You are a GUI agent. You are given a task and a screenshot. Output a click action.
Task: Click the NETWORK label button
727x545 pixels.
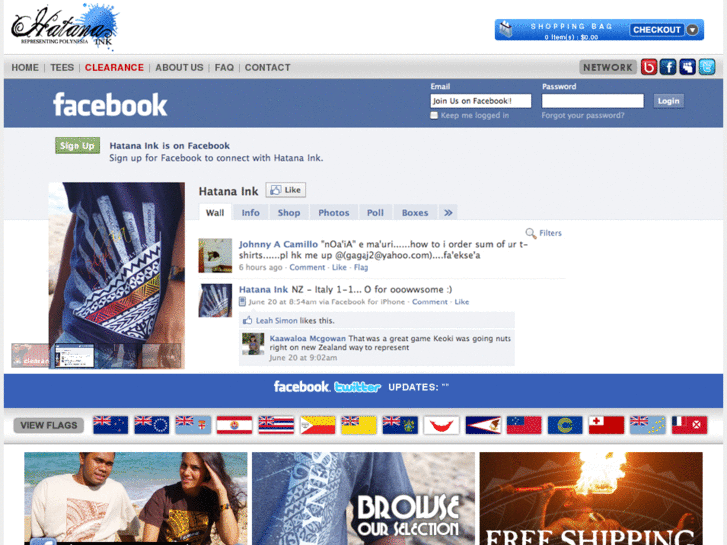[x=608, y=67]
